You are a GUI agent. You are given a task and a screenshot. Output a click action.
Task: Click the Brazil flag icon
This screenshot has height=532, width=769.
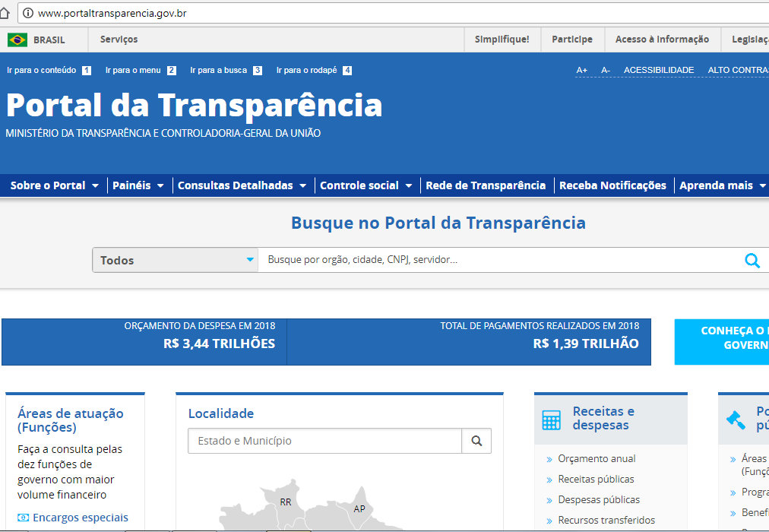[17, 40]
